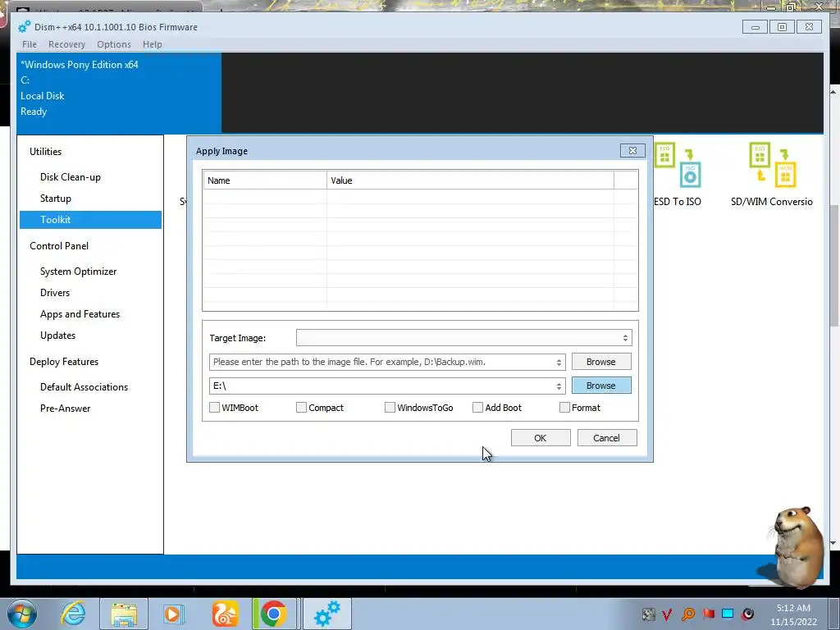Open the Recovery menu
Image resolution: width=840 pixels, height=630 pixels.
click(66, 44)
